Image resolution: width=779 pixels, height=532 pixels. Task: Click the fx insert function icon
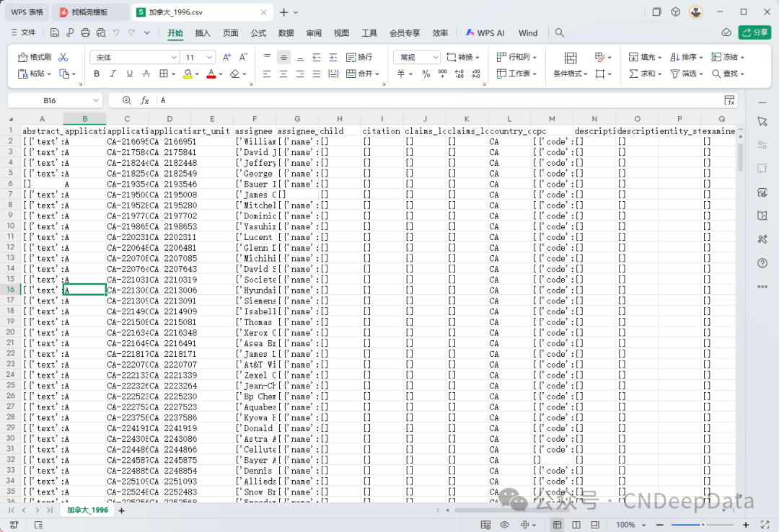[145, 100]
